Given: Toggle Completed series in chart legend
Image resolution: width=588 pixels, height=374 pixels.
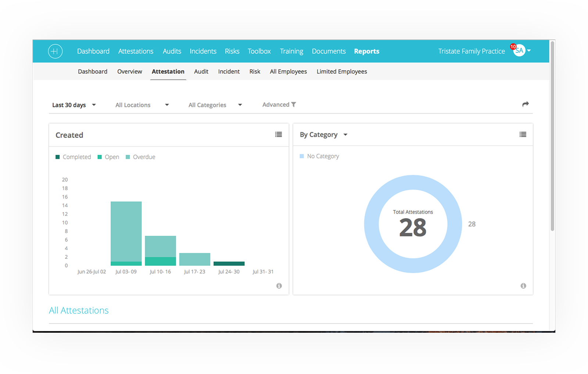Looking at the screenshot, I should 73,157.
